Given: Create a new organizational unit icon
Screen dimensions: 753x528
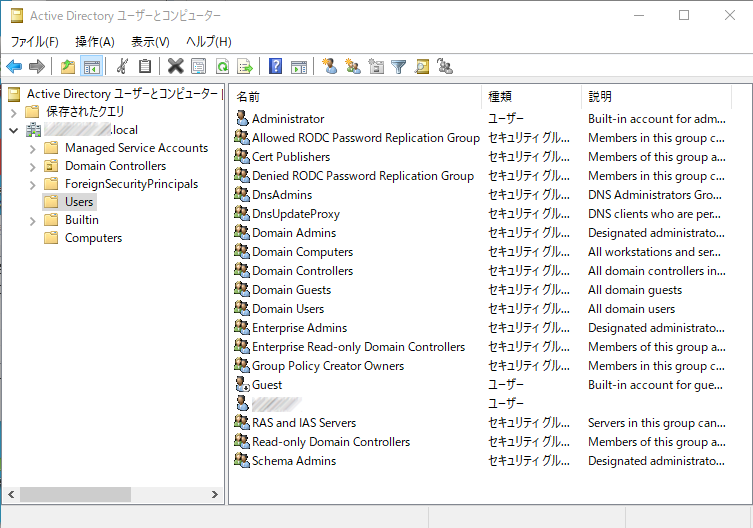Looking at the screenshot, I should 376,66.
